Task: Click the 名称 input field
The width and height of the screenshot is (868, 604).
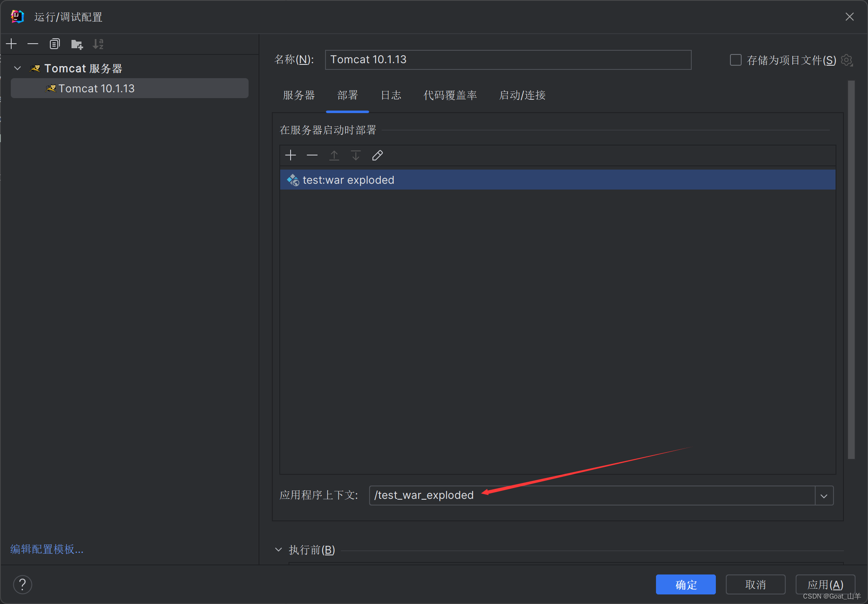Action: click(x=508, y=60)
